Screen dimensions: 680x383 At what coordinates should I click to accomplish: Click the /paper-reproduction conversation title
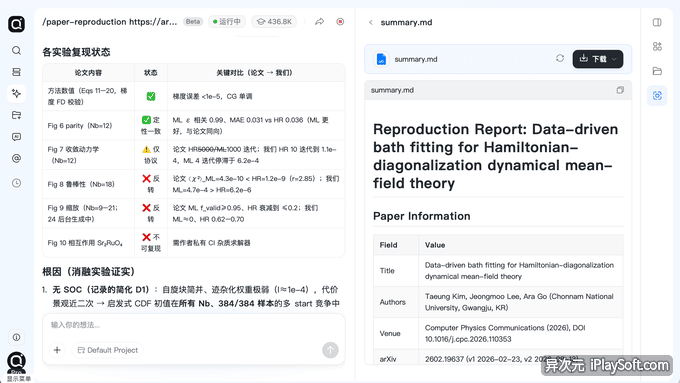(x=110, y=22)
